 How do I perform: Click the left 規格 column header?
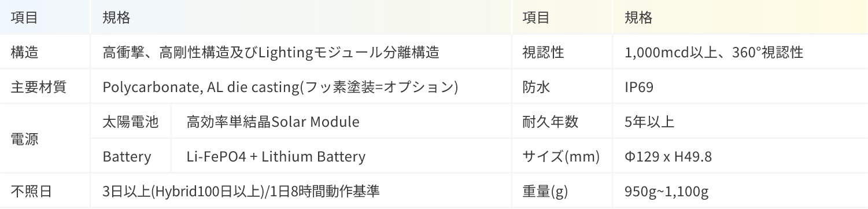click(x=301, y=17)
